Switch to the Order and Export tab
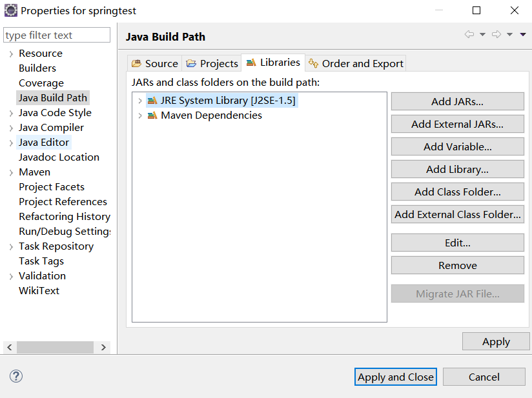The height and width of the screenshot is (398, 532). (356, 63)
